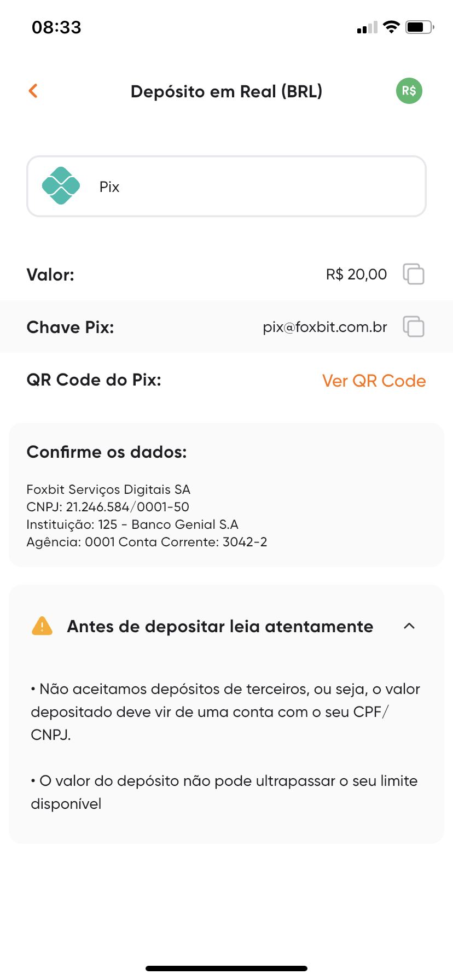Viewport: 453px width, 980px height.
Task: Open the Ver QR Code link
Action: [374, 381]
